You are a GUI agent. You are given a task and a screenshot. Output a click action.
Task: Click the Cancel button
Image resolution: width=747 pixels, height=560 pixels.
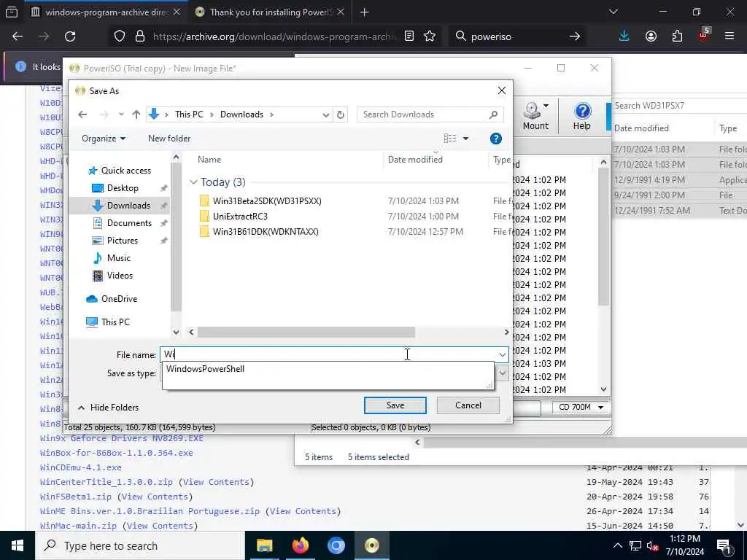coord(468,405)
